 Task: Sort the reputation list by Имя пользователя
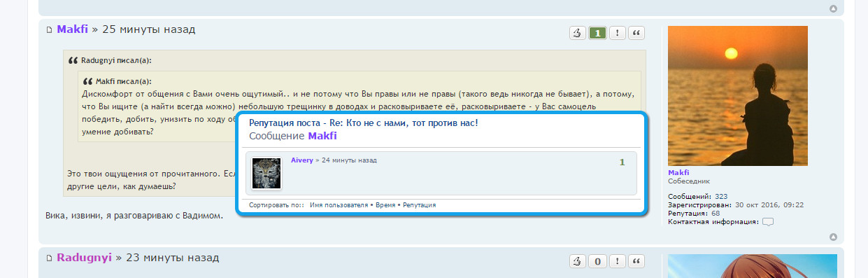point(339,204)
